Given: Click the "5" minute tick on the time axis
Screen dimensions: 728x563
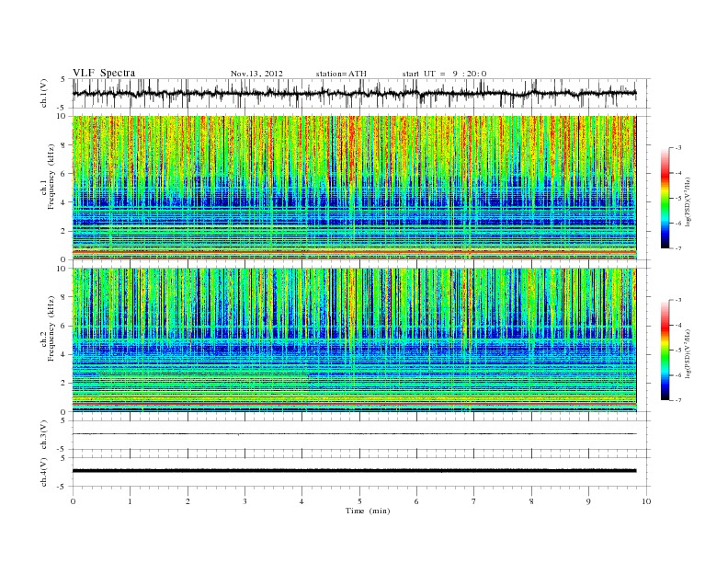Looking at the screenshot, I should 359,501.
